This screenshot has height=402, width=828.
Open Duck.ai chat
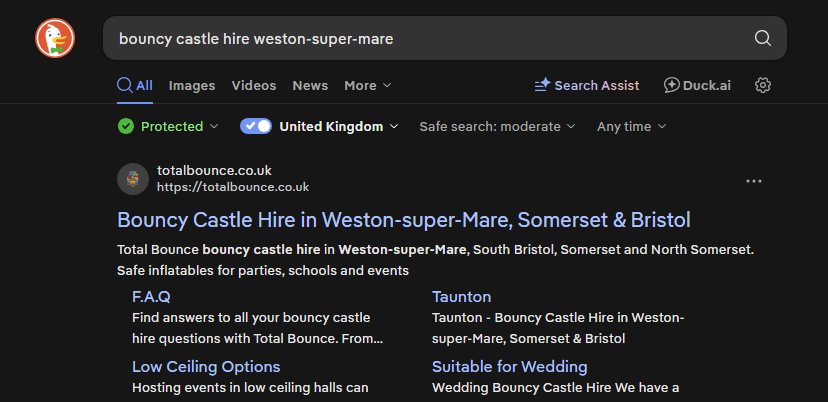coord(697,85)
